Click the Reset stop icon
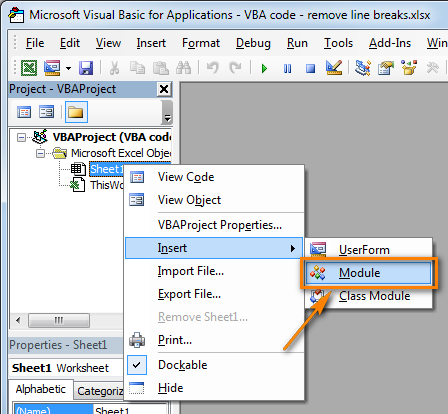The image size is (448, 414). tap(310, 69)
